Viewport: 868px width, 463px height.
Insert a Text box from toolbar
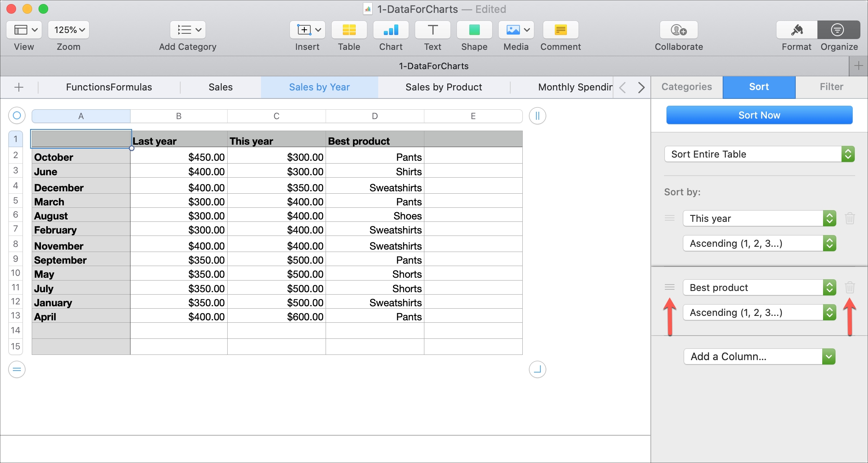(x=432, y=30)
